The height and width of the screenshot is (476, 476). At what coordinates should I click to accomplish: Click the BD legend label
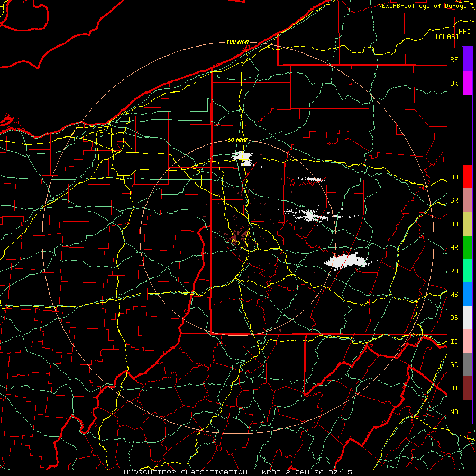click(x=454, y=224)
